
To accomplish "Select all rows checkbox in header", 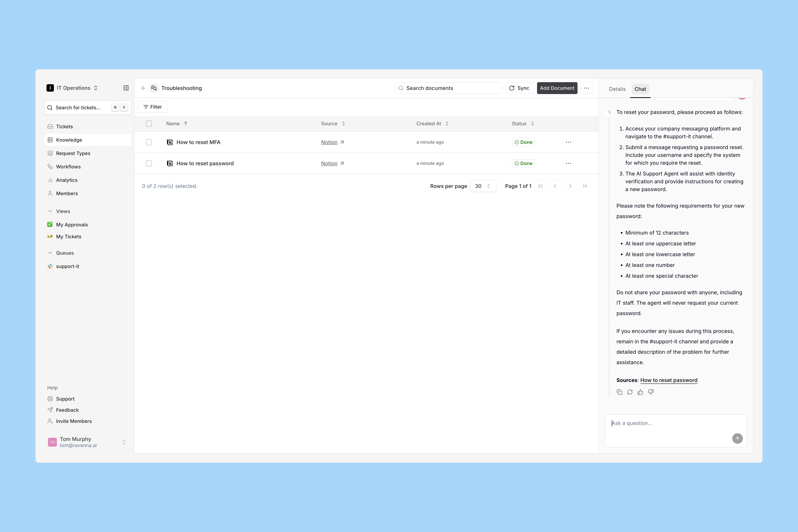I will [149, 123].
